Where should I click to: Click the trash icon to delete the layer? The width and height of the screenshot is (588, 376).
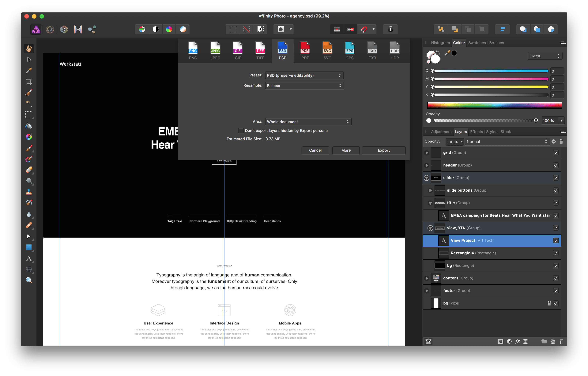tap(561, 342)
